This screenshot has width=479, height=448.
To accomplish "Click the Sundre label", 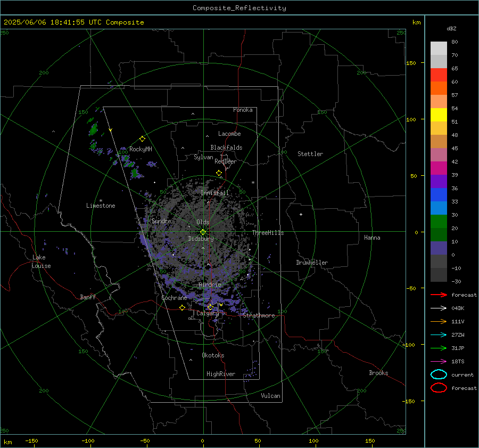I will point(161,221).
